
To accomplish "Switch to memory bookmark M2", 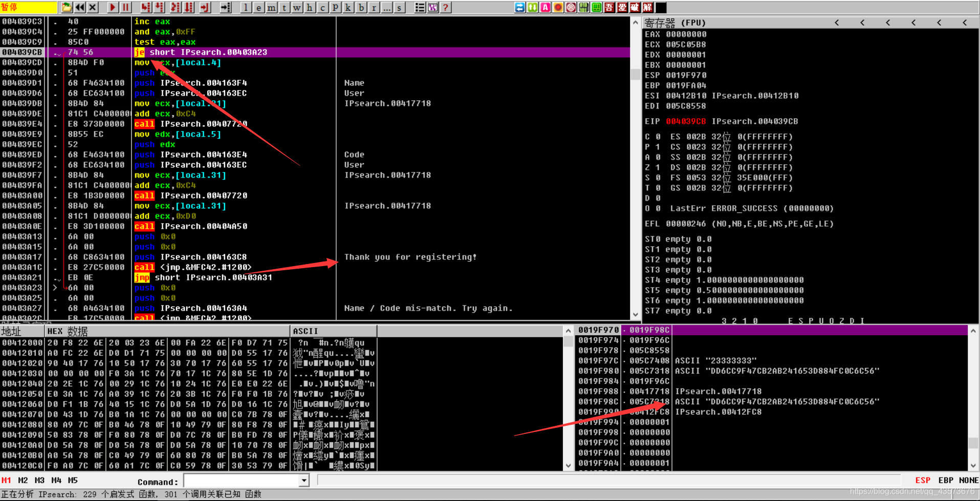I will tap(23, 480).
